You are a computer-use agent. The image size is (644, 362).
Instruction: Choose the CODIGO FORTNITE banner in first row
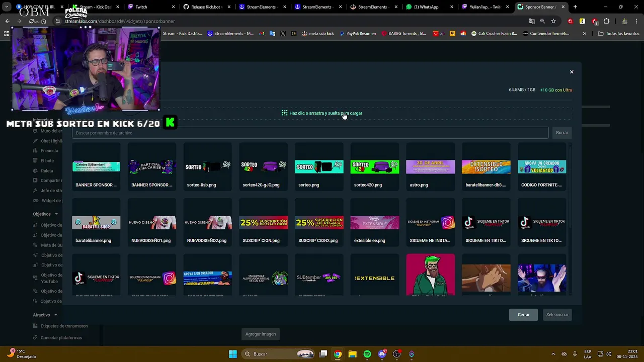click(x=542, y=167)
